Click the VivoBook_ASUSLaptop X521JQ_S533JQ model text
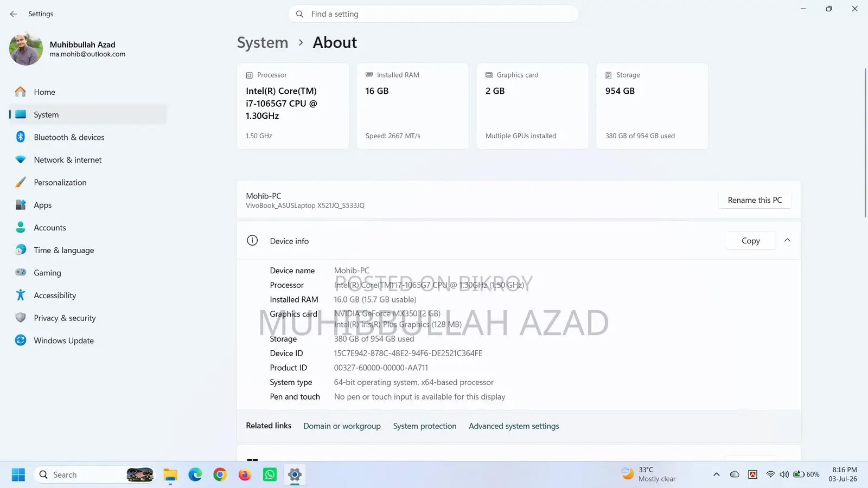Image resolution: width=868 pixels, height=488 pixels. pos(305,206)
